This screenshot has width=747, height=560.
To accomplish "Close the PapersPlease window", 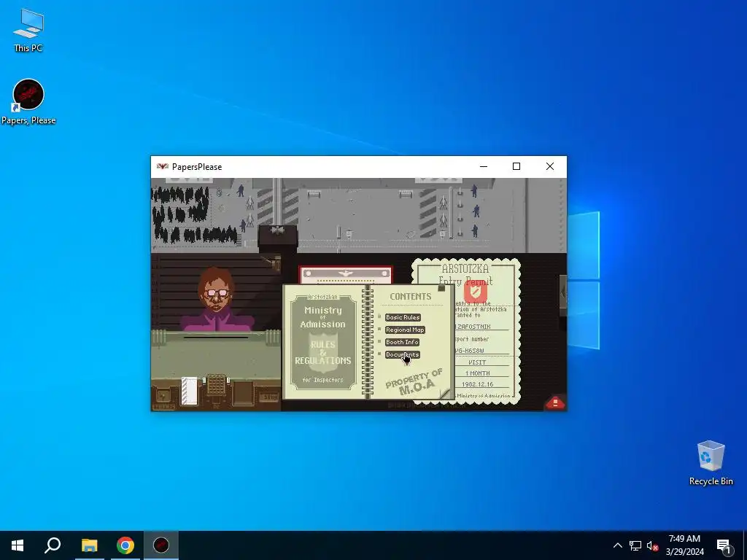I will (550, 167).
